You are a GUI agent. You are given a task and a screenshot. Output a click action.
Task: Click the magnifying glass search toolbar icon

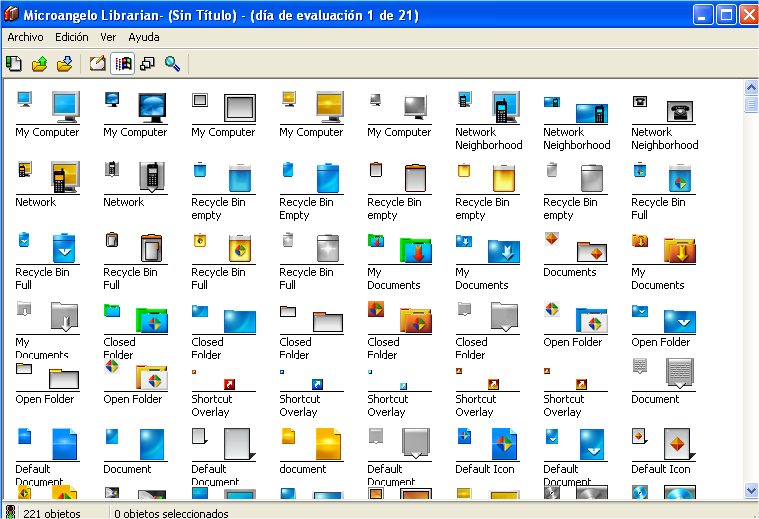pos(172,63)
